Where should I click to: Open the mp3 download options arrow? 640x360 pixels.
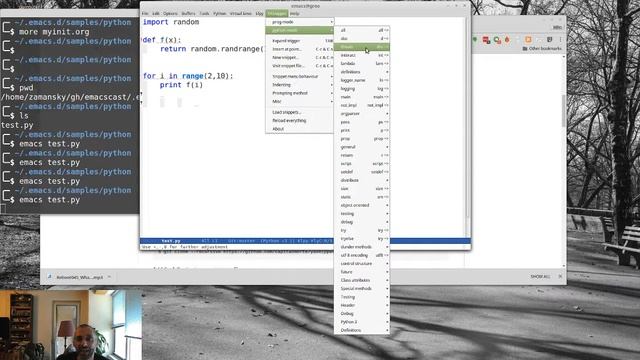click(109, 277)
